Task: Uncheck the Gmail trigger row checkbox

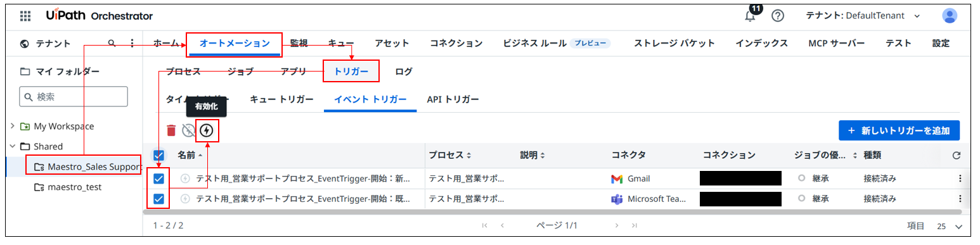Action: [159, 179]
